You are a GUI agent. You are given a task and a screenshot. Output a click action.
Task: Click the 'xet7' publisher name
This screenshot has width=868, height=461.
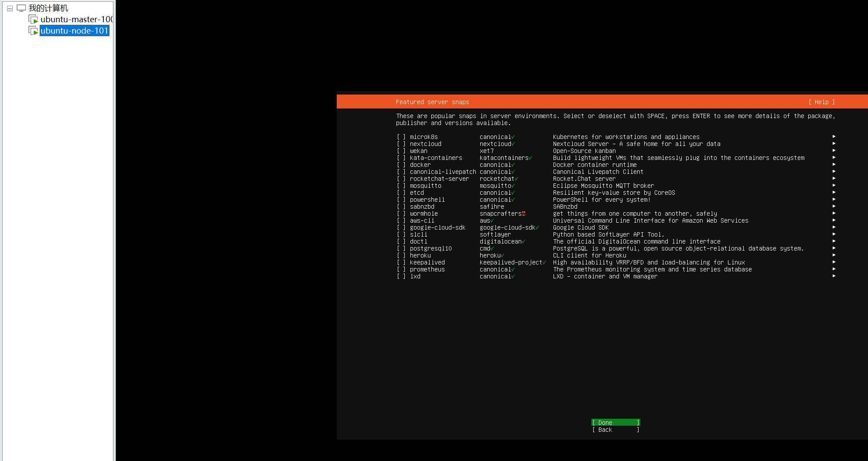(x=487, y=151)
